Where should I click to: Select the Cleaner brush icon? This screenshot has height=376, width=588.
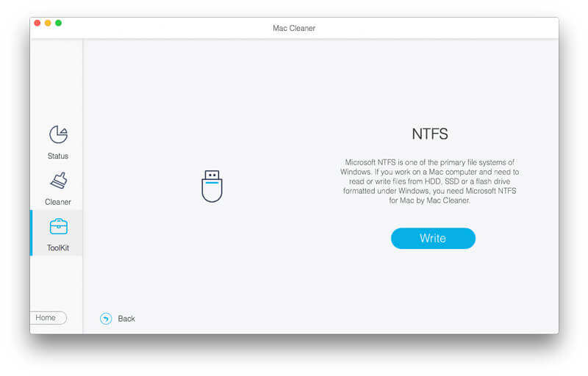click(x=59, y=181)
